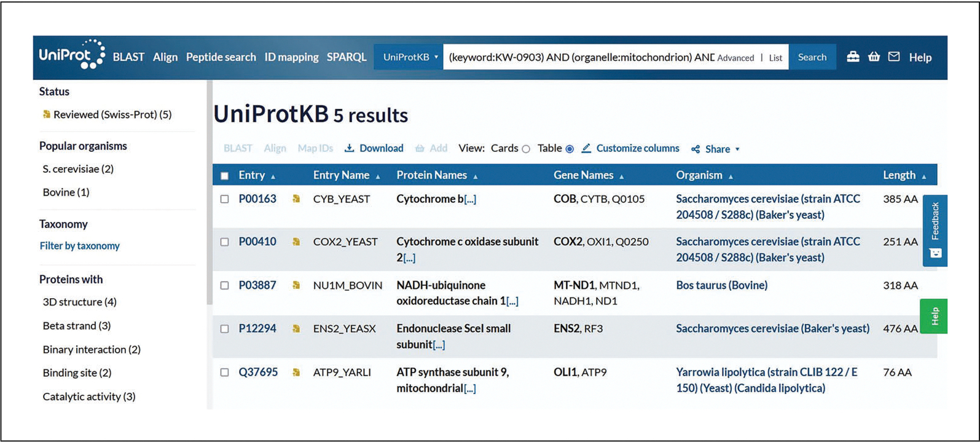Select the checkbox for entry P00410
The image size is (980, 442).
click(x=225, y=242)
